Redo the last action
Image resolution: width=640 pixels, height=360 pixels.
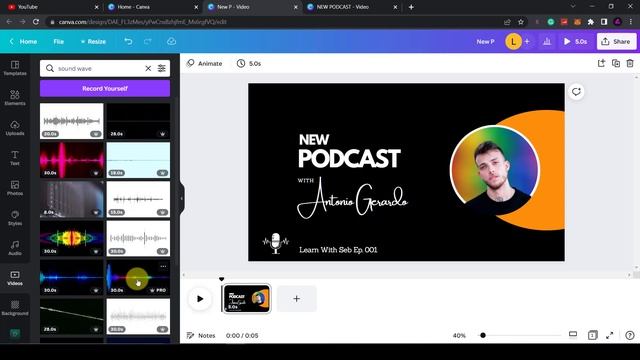pos(148,42)
